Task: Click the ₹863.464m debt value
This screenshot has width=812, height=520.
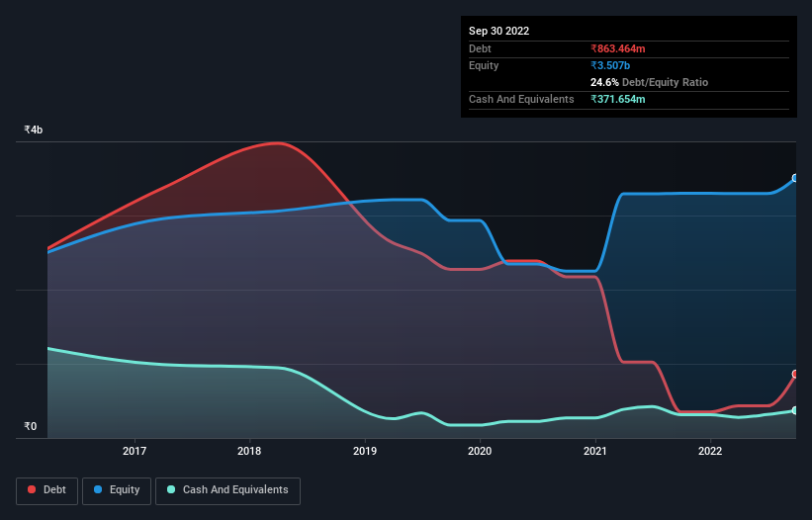Action: click(x=618, y=48)
